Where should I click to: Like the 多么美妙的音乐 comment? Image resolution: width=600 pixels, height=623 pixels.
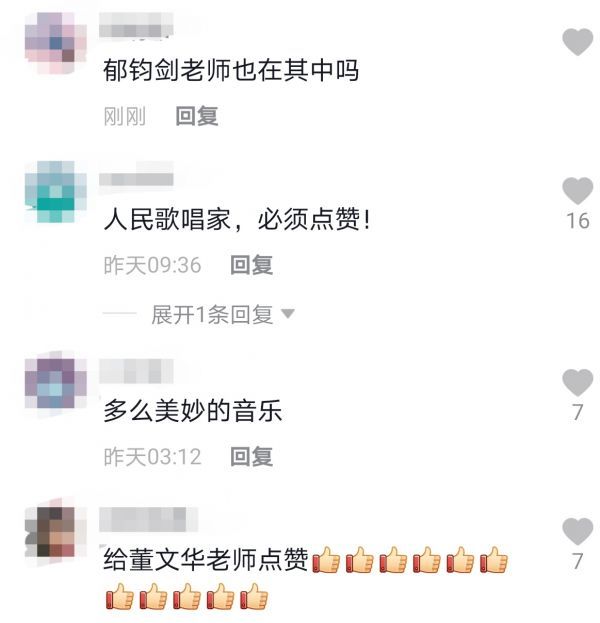[577, 382]
